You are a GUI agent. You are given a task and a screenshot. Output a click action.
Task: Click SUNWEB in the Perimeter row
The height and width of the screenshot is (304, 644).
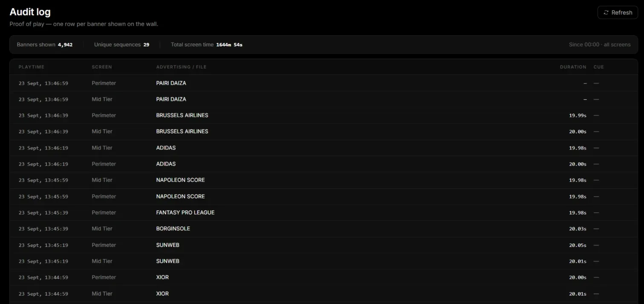point(168,245)
